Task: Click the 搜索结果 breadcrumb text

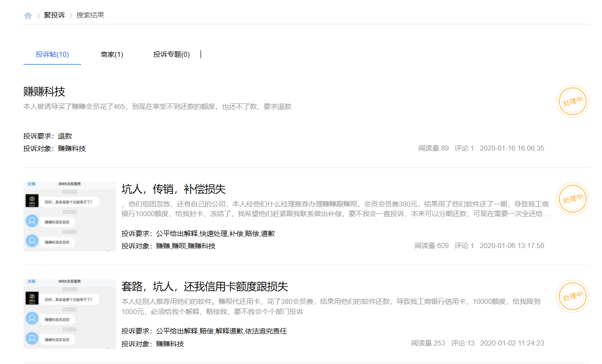Action: [90, 15]
